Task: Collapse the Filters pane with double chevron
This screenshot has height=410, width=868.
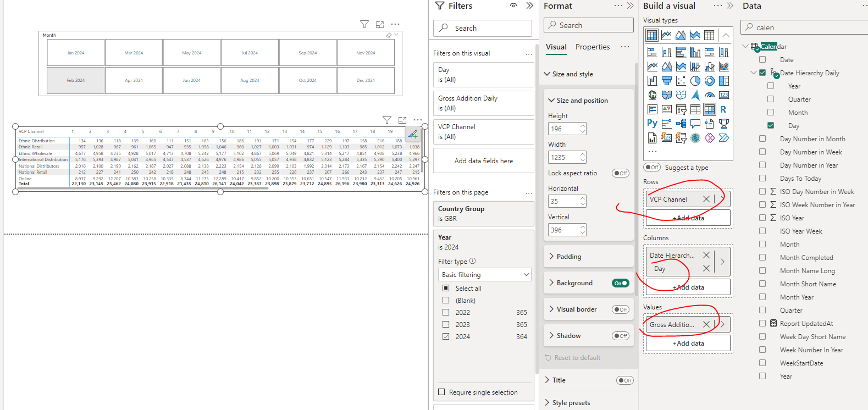Action: pyautogui.click(x=529, y=5)
